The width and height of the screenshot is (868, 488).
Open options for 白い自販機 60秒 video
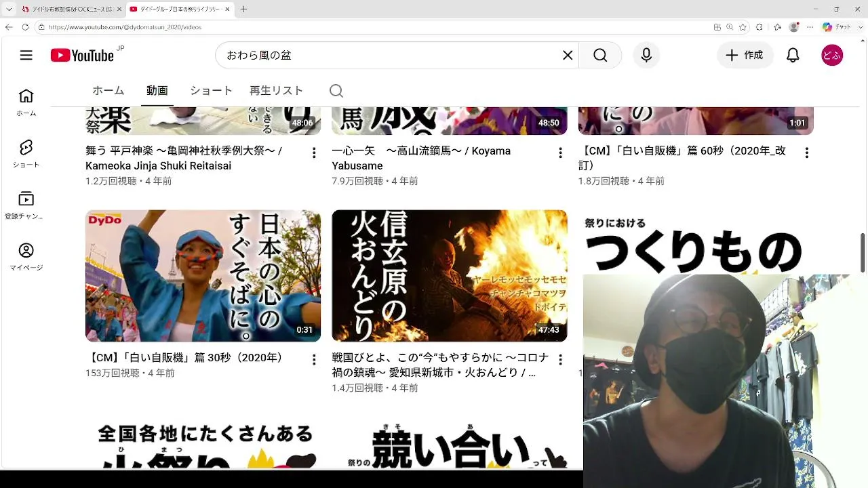point(806,153)
